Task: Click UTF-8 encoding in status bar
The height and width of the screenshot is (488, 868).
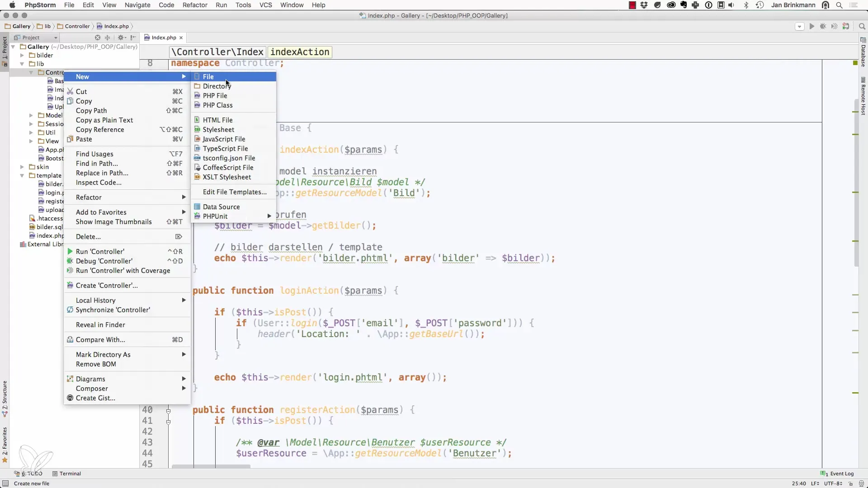Action: pyautogui.click(x=832, y=484)
